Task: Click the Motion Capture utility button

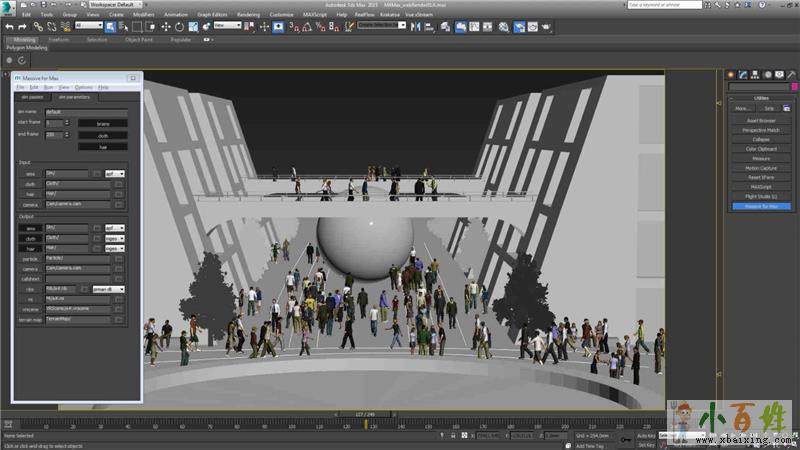Action: tap(761, 168)
